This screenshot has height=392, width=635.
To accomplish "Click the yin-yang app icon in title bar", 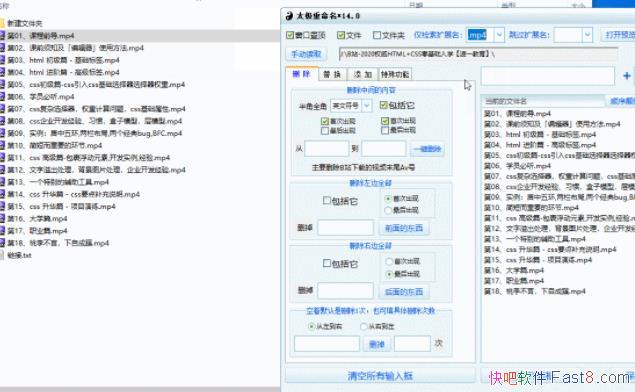I will [289, 16].
